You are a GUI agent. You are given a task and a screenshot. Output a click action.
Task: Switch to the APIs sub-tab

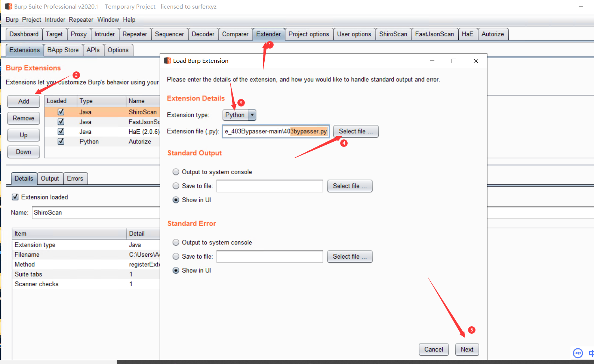[93, 50]
